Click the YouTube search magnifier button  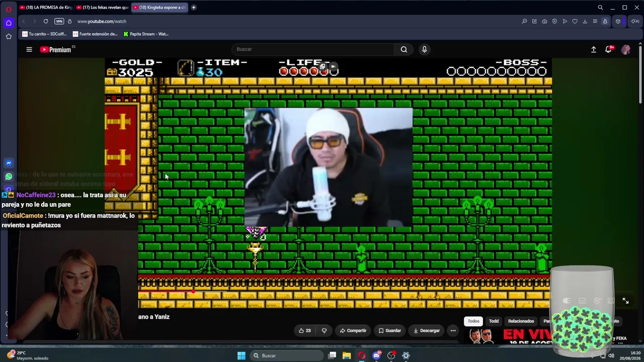click(404, 49)
